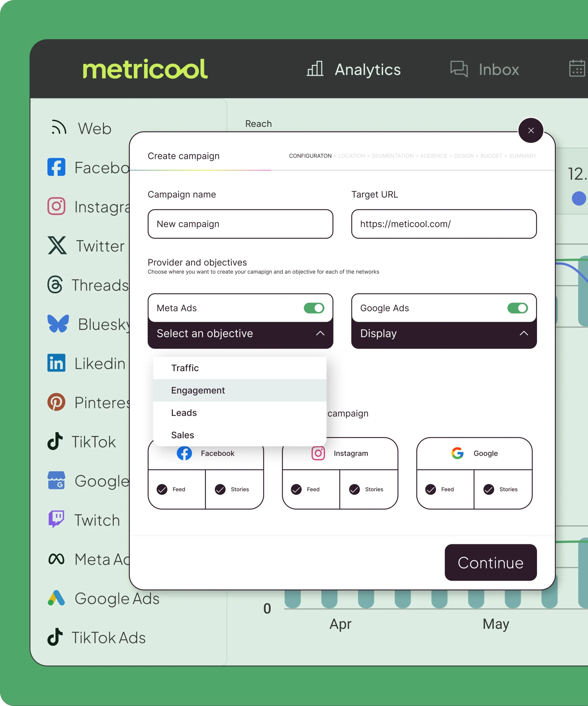588x706 pixels.
Task: Select the X Twitter icon
Action: click(x=57, y=245)
